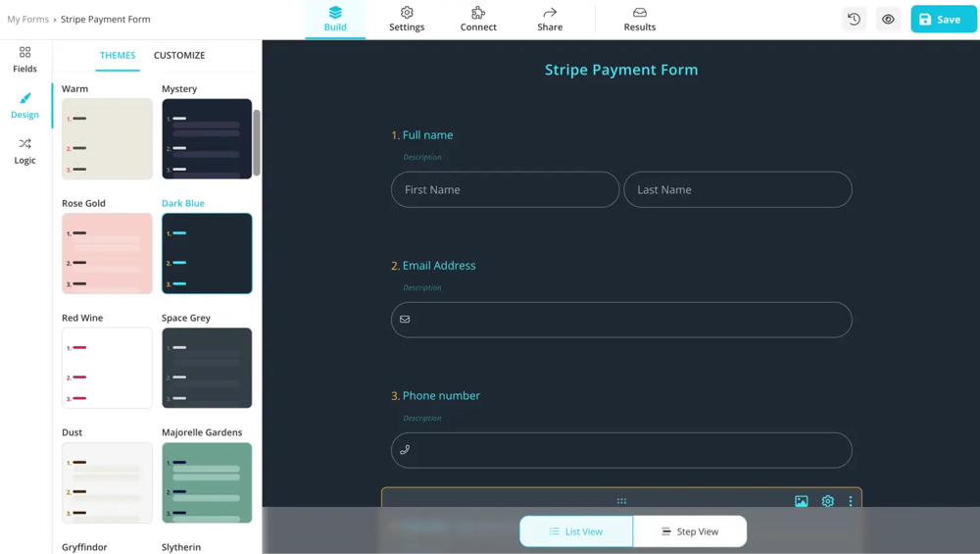Open selected field's gear settings
Viewport: 980px width, 554px height.
pyautogui.click(x=828, y=501)
